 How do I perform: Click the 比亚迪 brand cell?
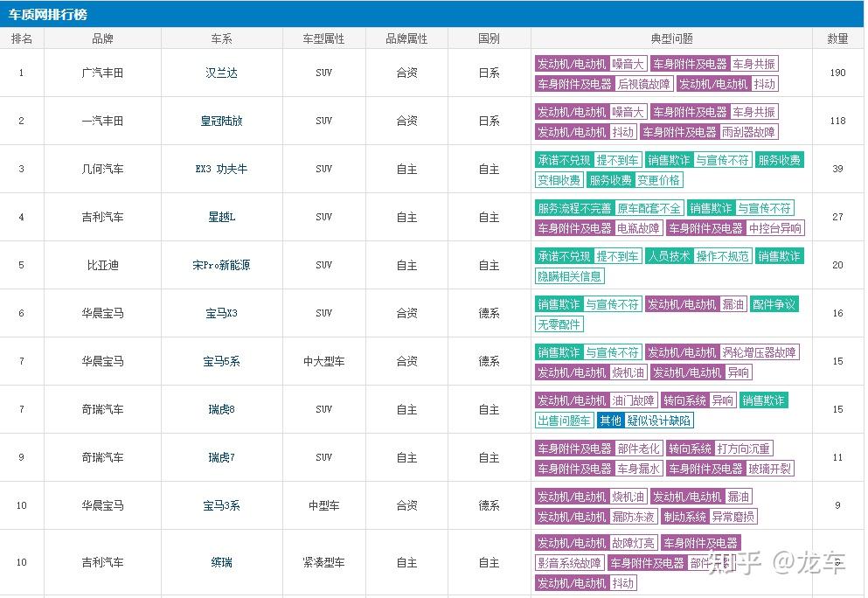point(102,265)
